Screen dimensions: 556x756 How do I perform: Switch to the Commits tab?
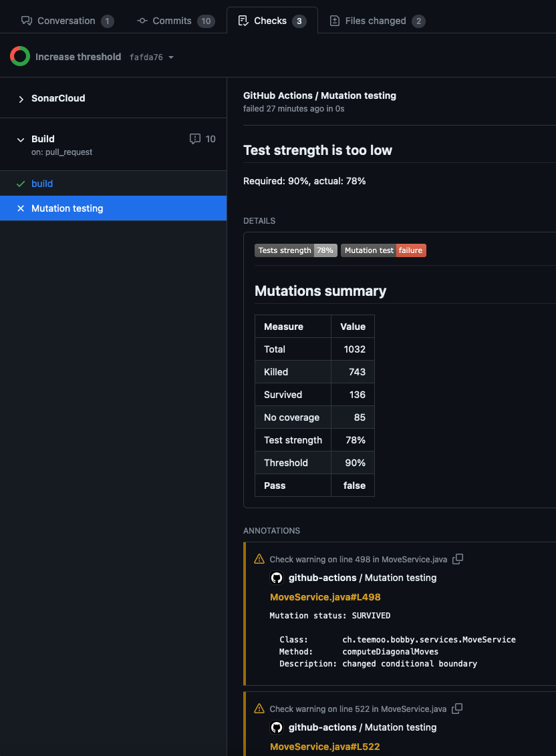176,21
